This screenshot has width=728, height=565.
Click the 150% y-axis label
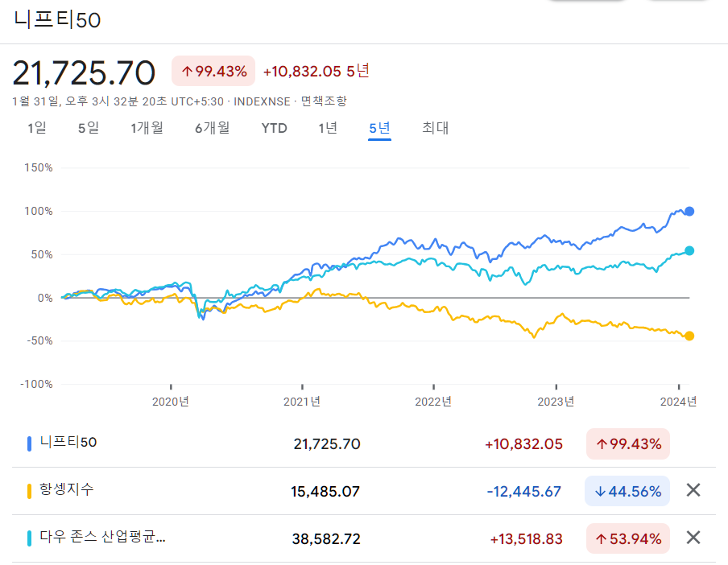[x=39, y=167]
